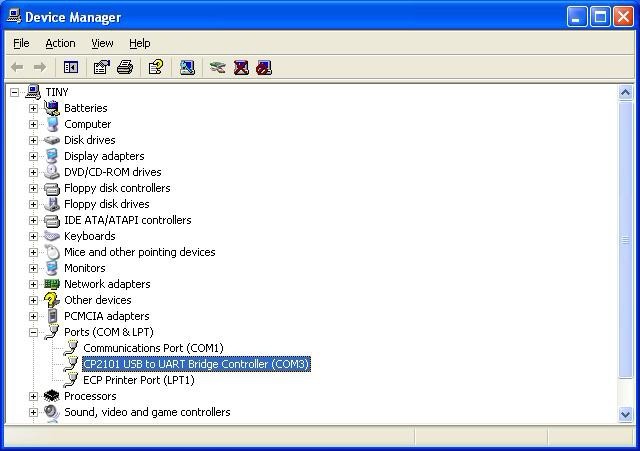Viewport: 640px width, 451px height.
Task: Collapse the Ports (COM & LPT) node
Action: pyautogui.click(x=33, y=332)
